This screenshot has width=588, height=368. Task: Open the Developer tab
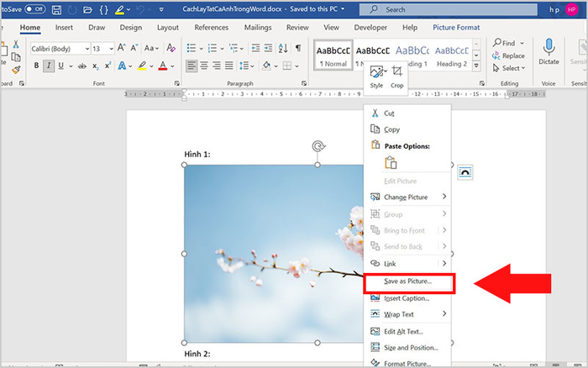pyautogui.click(x=370, y=28)
